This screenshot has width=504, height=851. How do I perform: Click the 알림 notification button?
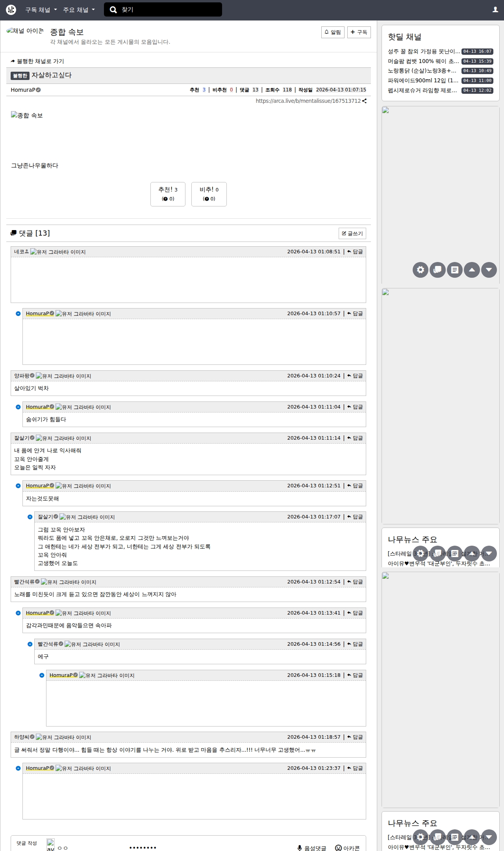[333, 32]
